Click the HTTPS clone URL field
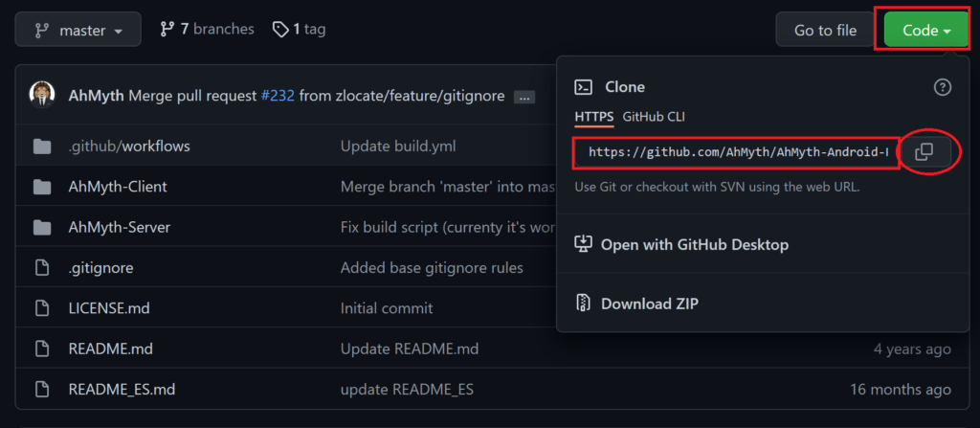The image size is (980, 428). (x=738, y=152)
